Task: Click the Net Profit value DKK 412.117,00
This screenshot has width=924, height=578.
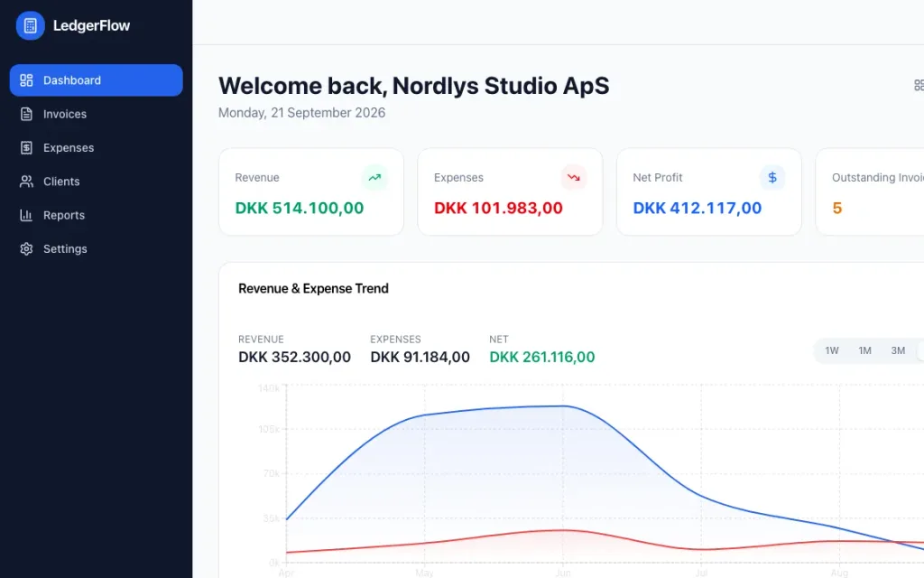Action: [x=698, y=209]
